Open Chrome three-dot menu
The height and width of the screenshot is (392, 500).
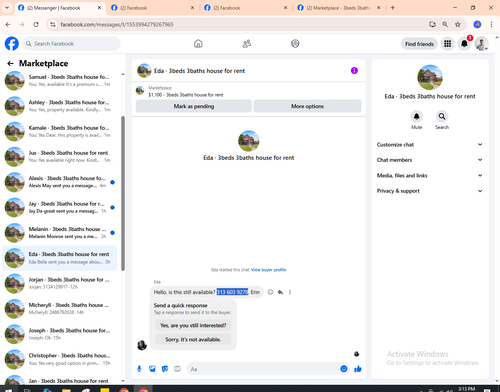[x=491, y=24]
